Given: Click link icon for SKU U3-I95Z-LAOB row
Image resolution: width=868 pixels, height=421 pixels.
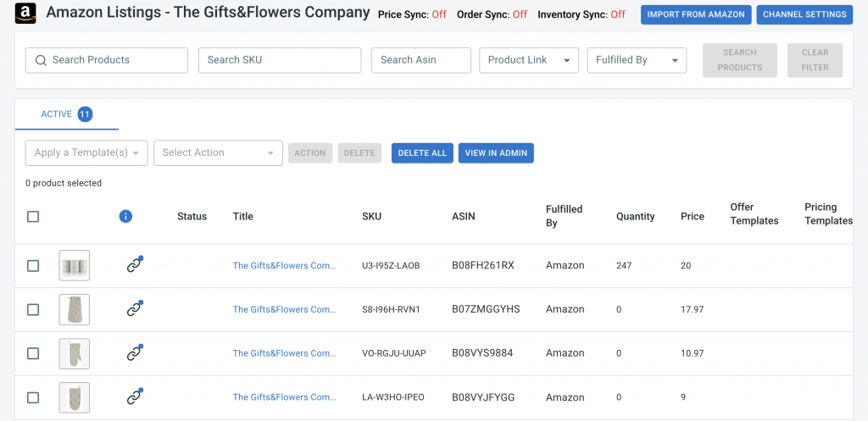Looking at the screenshot, I should [x=135, y=264].
